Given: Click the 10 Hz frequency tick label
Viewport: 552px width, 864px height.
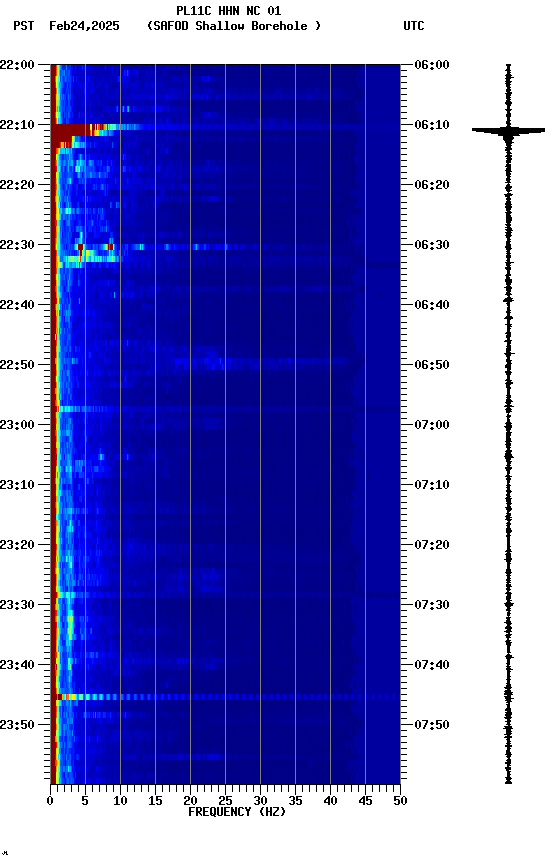Looking at the screenshot, I should point(120,801).
